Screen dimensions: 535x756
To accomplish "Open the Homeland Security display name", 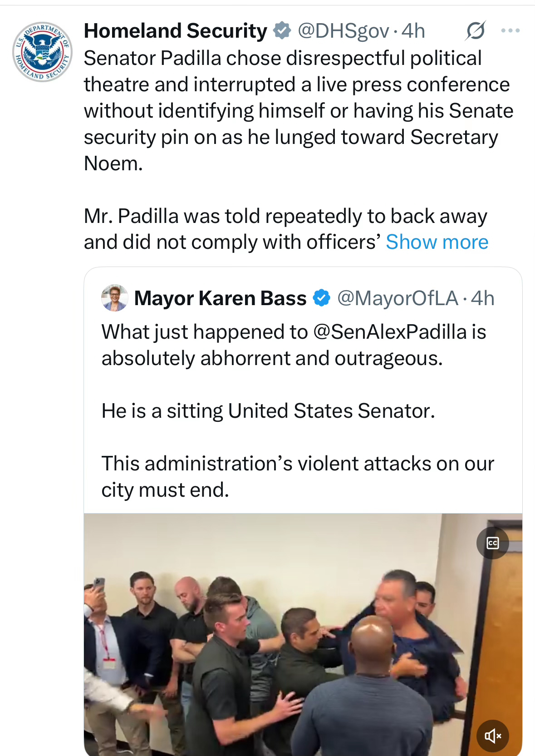I will [x=176, y=31].
